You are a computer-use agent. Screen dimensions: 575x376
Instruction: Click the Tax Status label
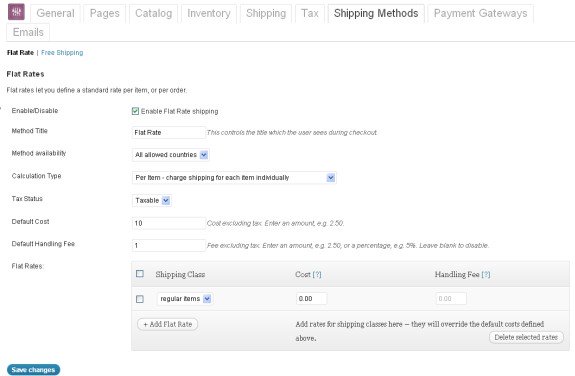click(27, 199)
